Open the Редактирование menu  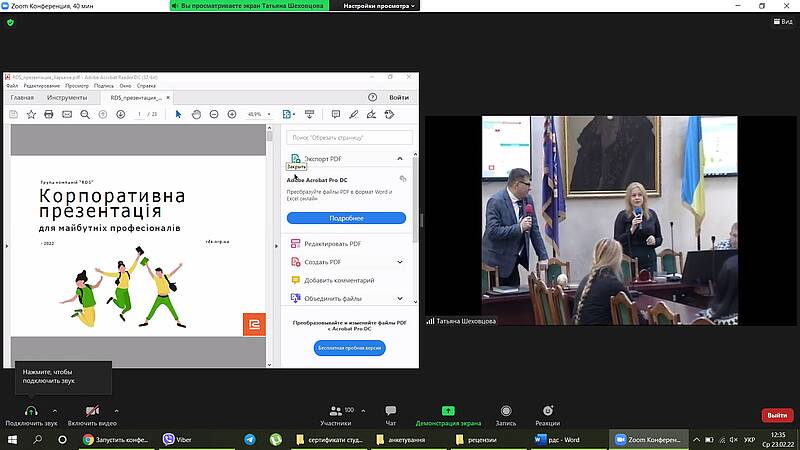click(x=42, y=86)
